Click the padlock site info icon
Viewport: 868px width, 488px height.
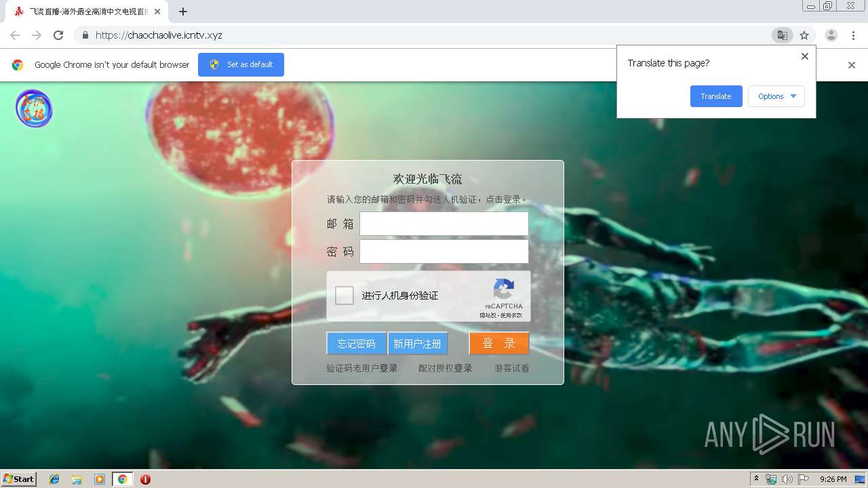pos(85,35)
